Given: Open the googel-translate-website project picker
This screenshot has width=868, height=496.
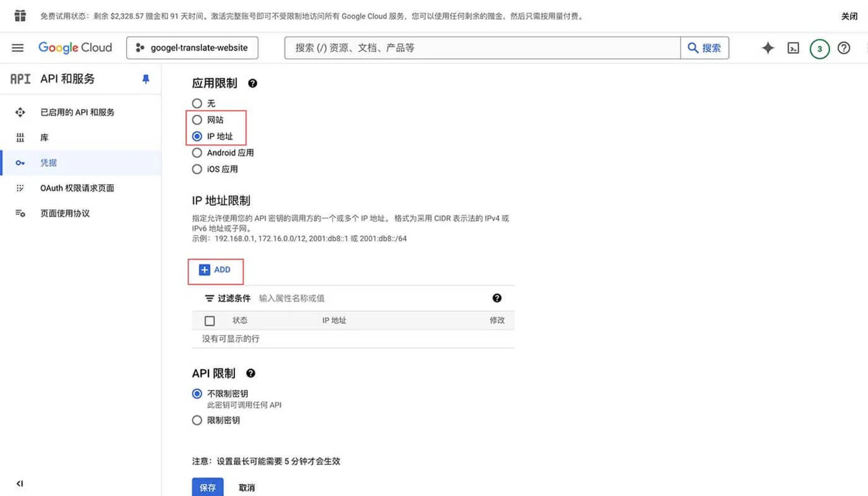Looking at the screenshot, I should [x=192, y=47].
